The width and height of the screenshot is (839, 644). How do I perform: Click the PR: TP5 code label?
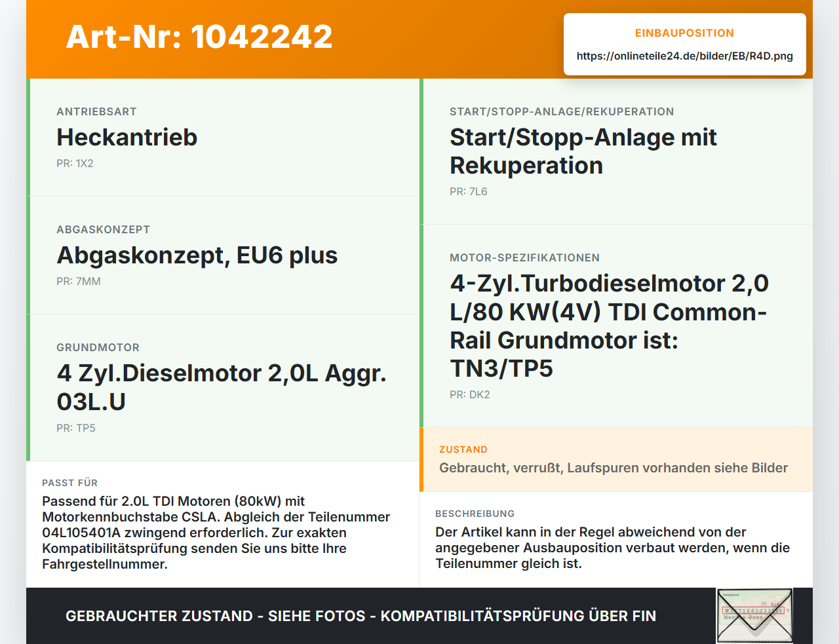click(x=76, y=428)
